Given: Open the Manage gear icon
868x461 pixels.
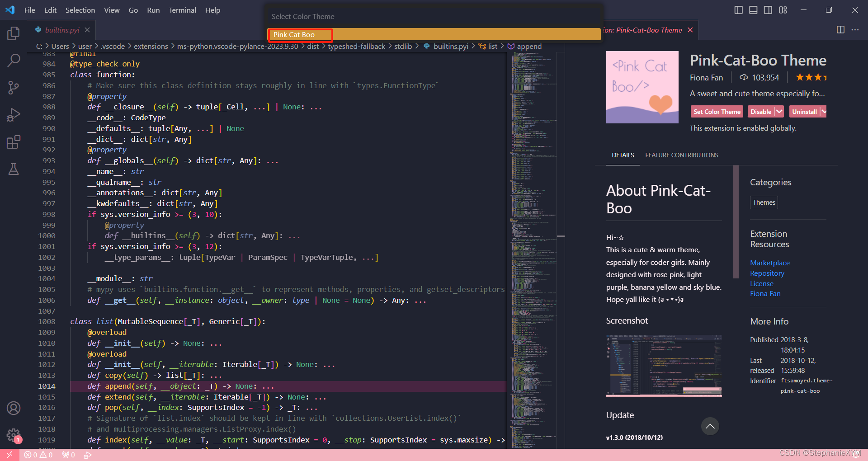Looking at the screenshot, I should pos(14,435).
